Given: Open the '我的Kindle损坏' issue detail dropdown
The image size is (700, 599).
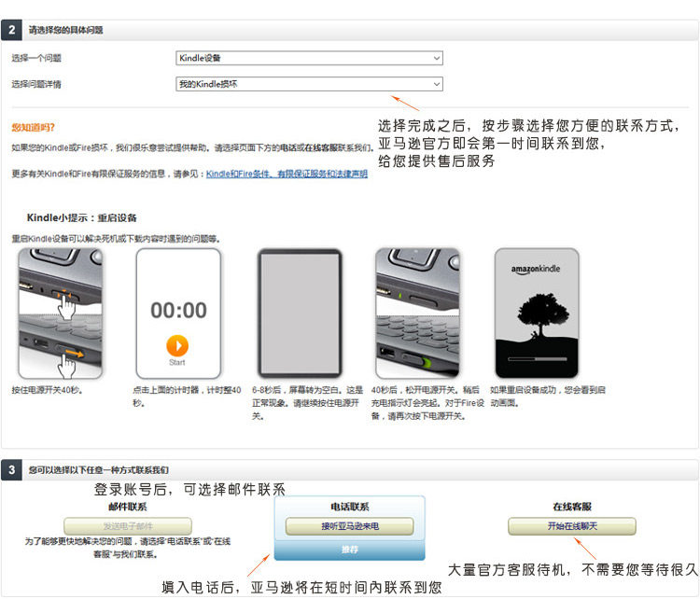Looking at the screenshot, I should (x=309, y=84).
